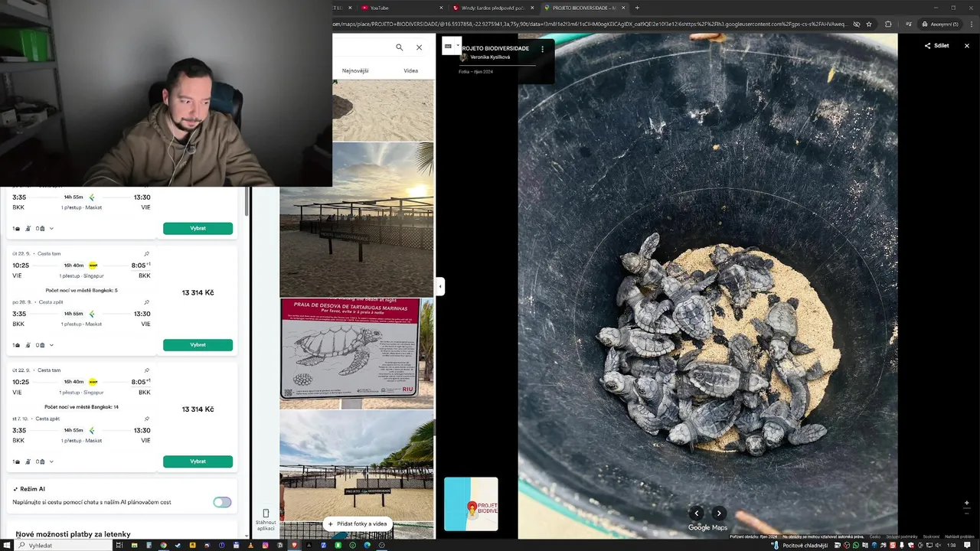Viewport: 980px width, 551px height.
Task: Select the first 13 314 Kč flight via Vybrat
Action: [198, 345]
